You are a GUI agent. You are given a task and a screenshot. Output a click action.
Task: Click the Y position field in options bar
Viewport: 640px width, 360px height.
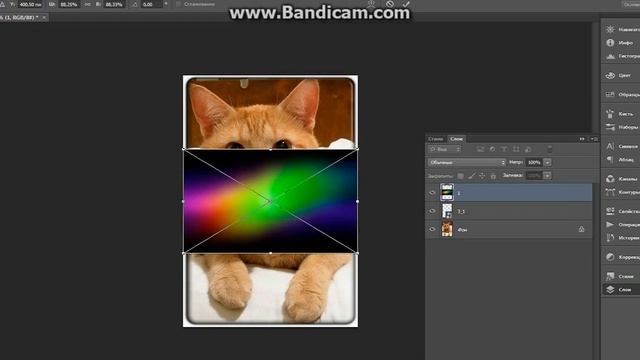coord(30,4)
